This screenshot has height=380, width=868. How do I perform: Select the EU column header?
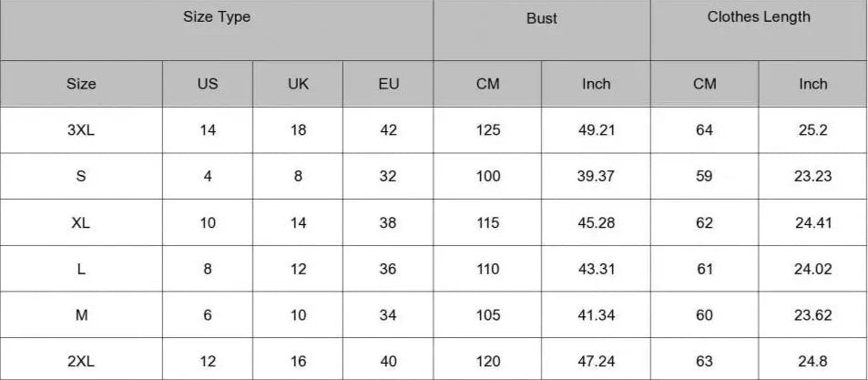point(388,84)
